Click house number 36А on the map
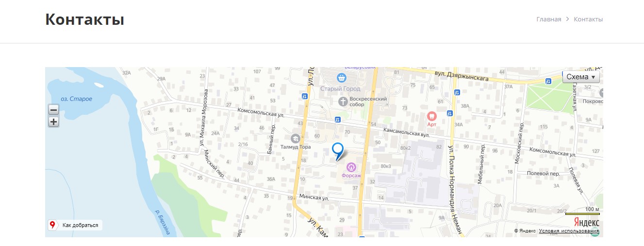Viewport: 644px width, 246px height. point(271,179)
